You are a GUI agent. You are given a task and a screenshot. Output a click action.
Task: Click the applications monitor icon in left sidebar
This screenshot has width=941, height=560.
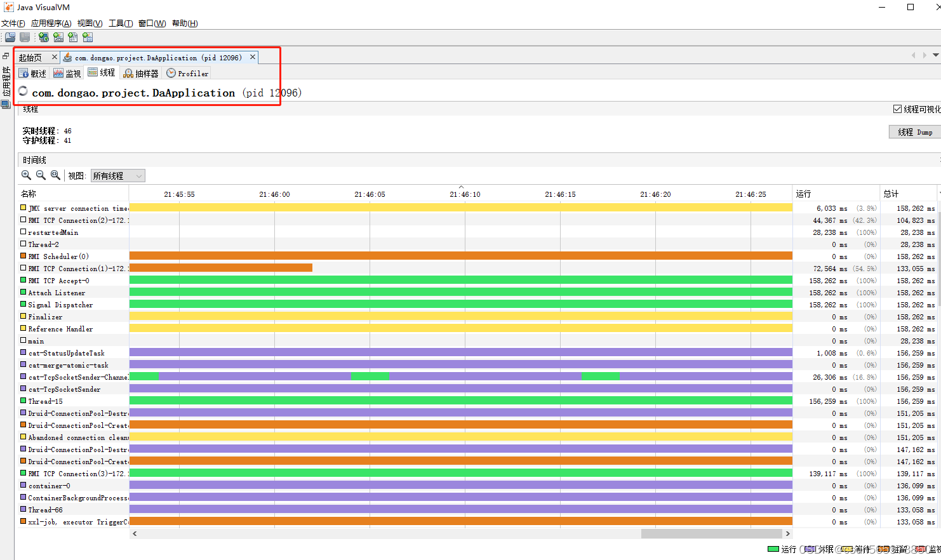6,104
